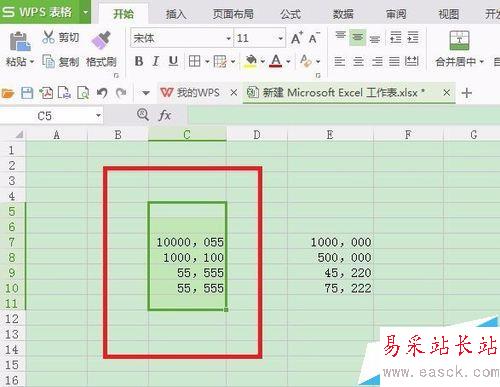This screenshot has height=387, width=500.
Task: Select column C header
Action: tap(187, 134)
